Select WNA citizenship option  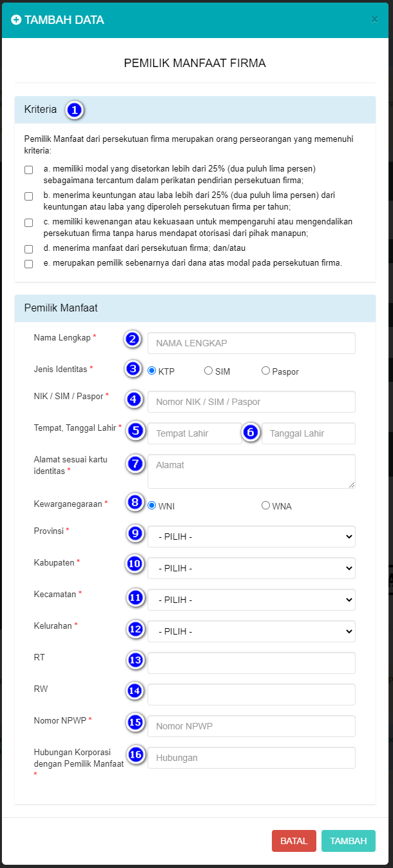(x=265, y=506)
